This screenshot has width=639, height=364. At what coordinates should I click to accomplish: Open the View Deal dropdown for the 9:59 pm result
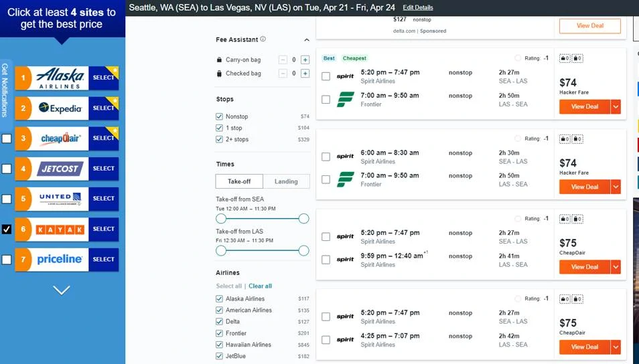(x=616, y=267)
